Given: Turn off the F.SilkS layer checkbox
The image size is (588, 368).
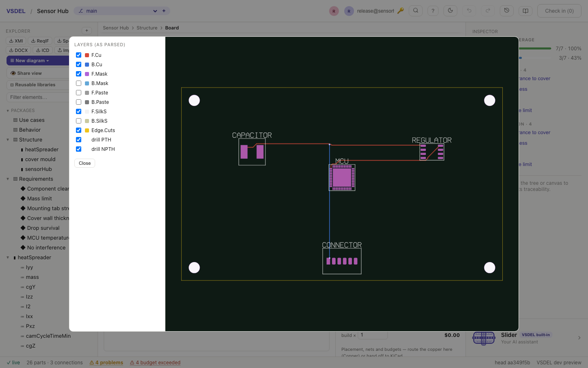Looking at the screenshot, I should (x=78, y=112).
